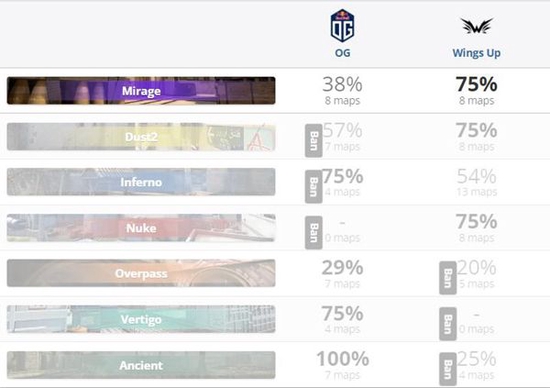Select the Dust2 map banner
Image resolution: width=550 pixels, height=388 pixels.
click(x=141, y=136)
